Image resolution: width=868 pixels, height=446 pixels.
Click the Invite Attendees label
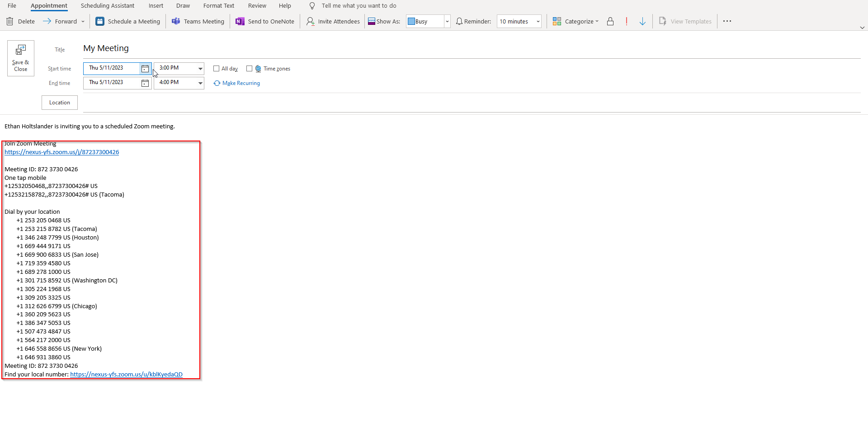tap(339, 21)
